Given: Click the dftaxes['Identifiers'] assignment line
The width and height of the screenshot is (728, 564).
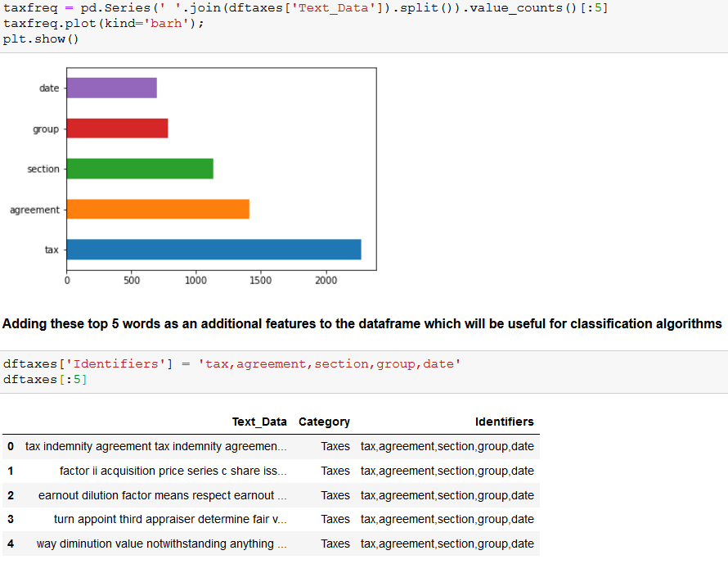Looking at the screenshot, I should 231,363.
